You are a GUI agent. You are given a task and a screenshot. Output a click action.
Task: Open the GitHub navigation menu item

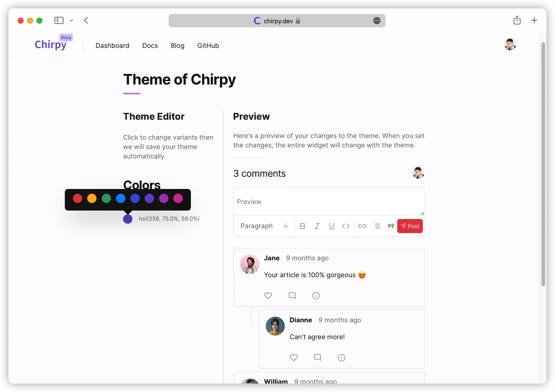click(208, 45)
